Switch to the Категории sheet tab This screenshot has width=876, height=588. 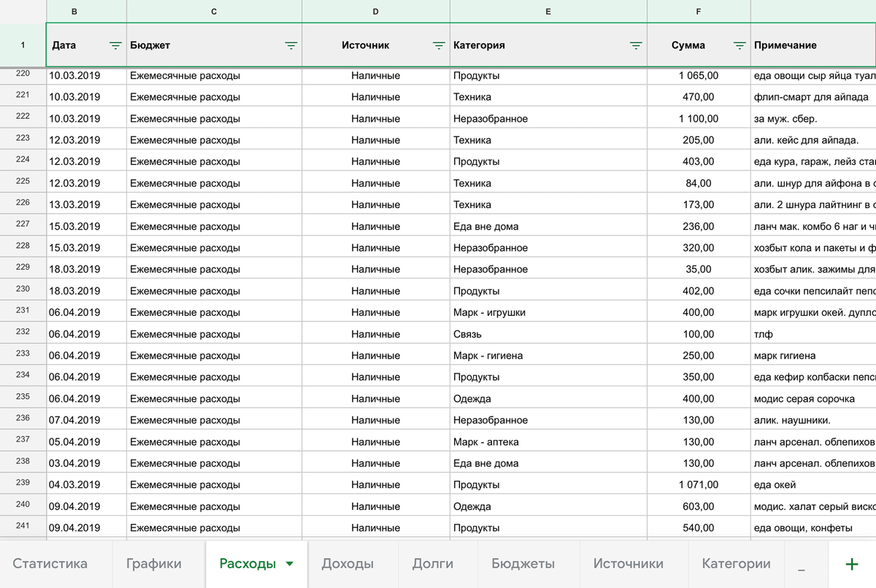[x=736, y=564]
